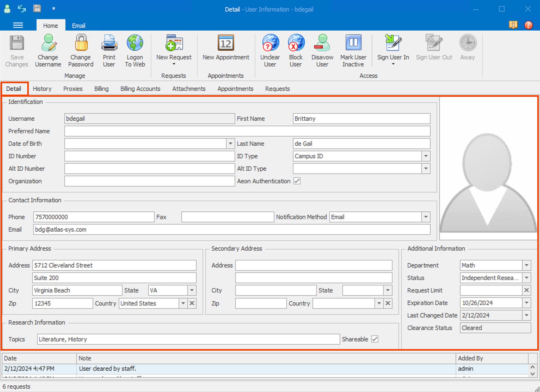This screenshot has height=392, width=540.
Task: Click the Change Password lock icon
Action: pos(81,43)
